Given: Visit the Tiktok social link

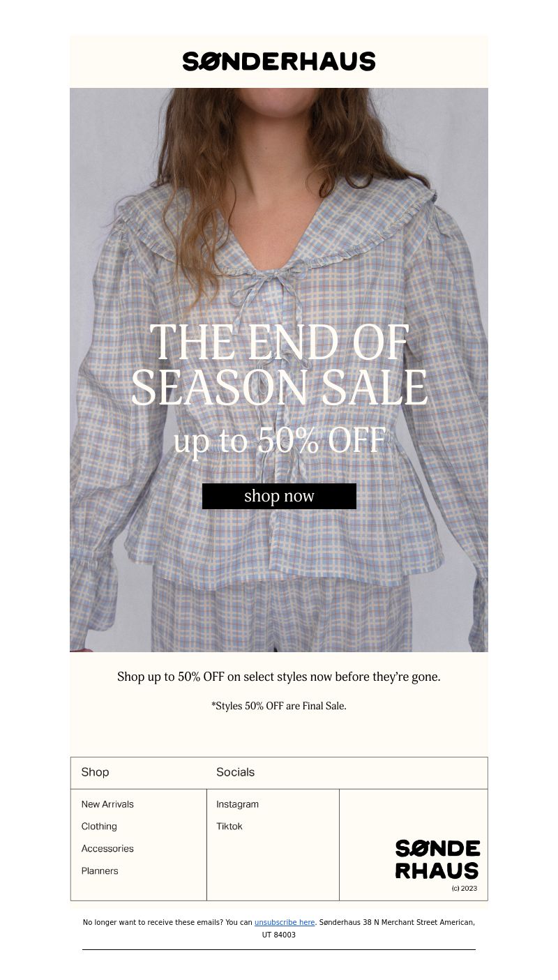Looking at the screenshot, I should pos(229,827).
